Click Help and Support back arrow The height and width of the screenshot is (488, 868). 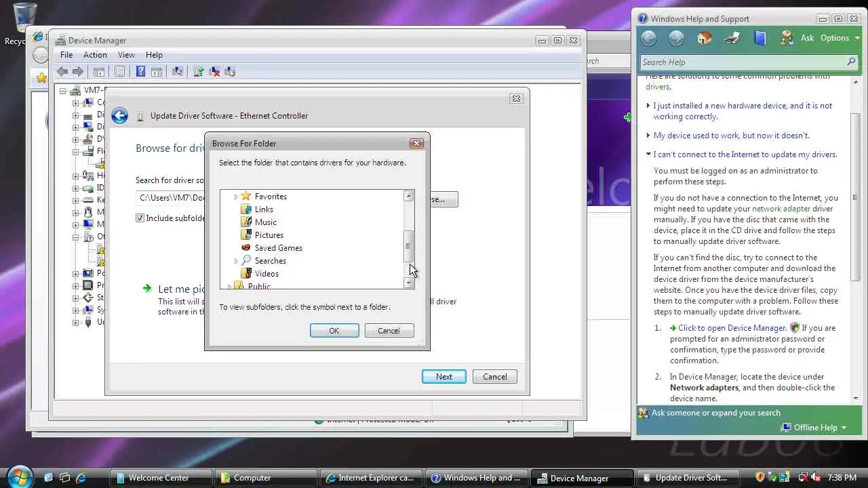[x=649, y=38]
